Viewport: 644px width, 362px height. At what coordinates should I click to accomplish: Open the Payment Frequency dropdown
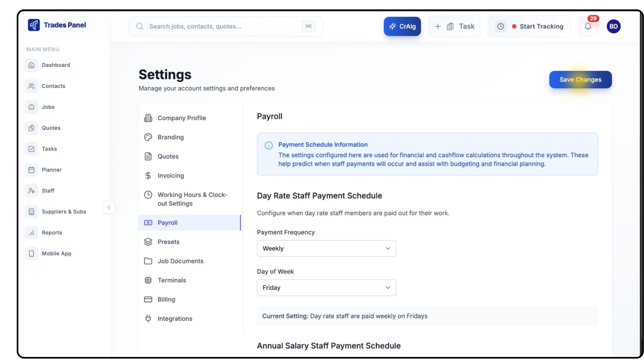[x=326, y=248]
